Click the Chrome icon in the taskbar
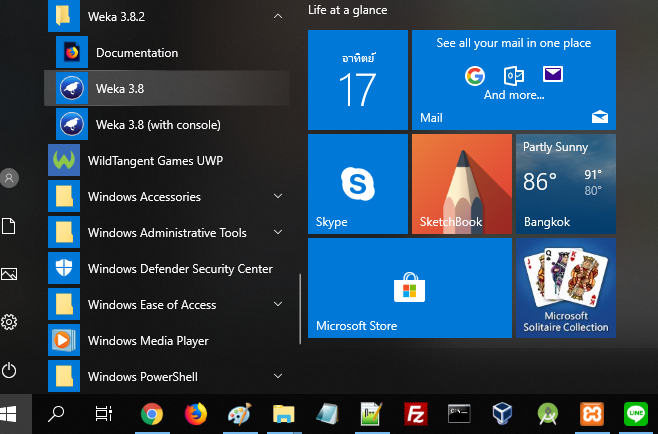658x434 pixels. 152,413
